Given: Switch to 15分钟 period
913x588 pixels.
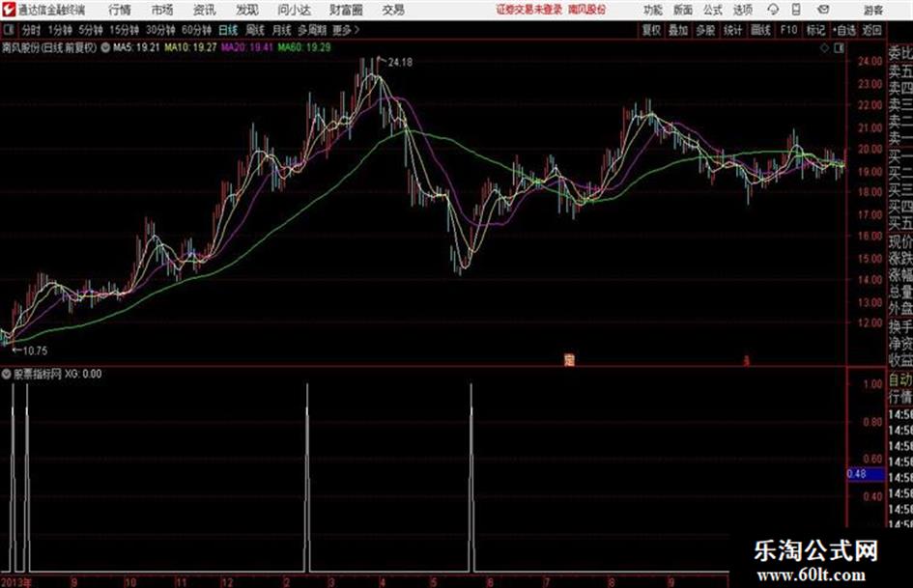Looking at the screenshot, I should coord(124,30).
